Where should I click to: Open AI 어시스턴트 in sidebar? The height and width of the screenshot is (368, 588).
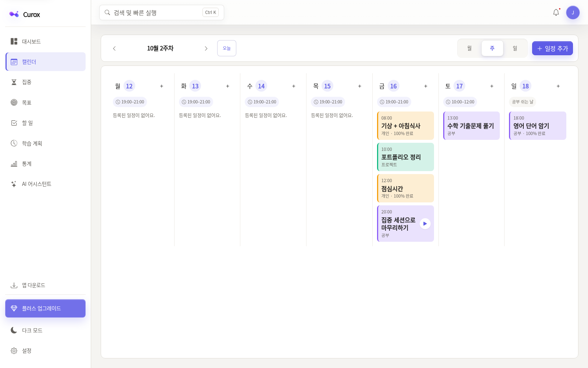tap(46, 184)
